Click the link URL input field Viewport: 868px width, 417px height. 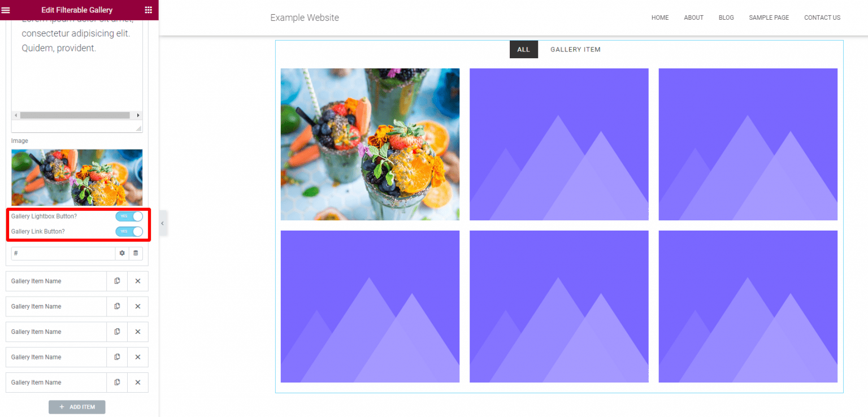(x=63, y=253)
